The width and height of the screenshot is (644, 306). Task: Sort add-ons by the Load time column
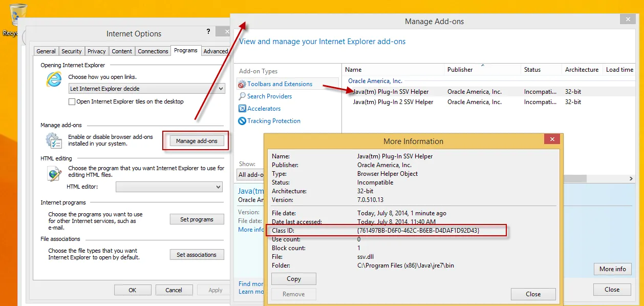coord(619,70)
